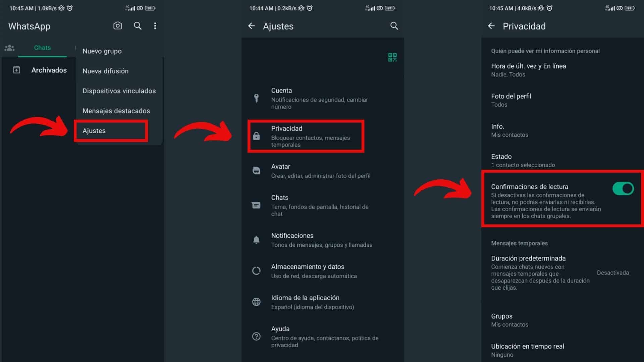Screen dimensions: 644x362
Task: Tap the Privacidad screen title
Action: (524, 26)
